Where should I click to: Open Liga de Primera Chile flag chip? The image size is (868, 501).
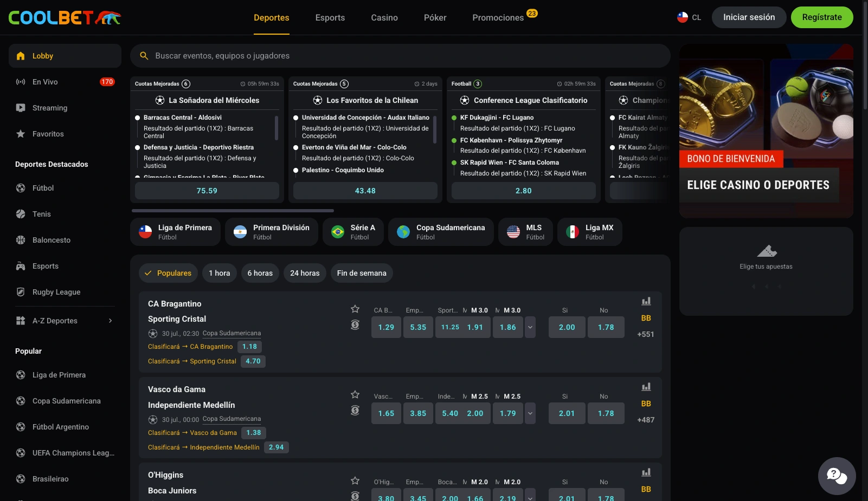click(176, 232)
